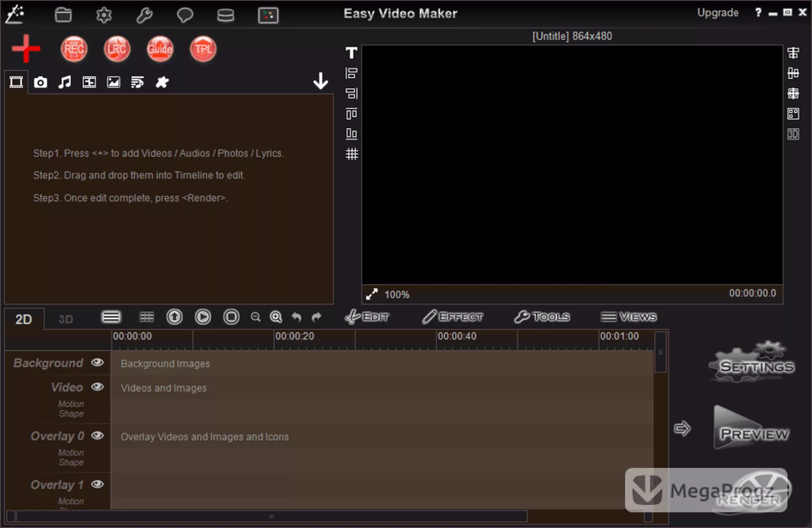Switch to the music note audio tab
This screenshot has height=528, width=812.
coord(65,82)
